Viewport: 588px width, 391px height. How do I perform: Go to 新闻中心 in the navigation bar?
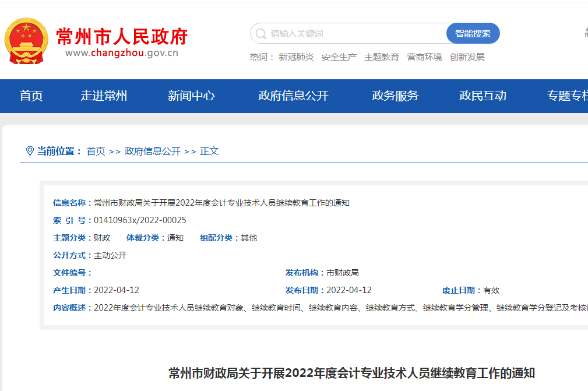(x=191, y=96)
